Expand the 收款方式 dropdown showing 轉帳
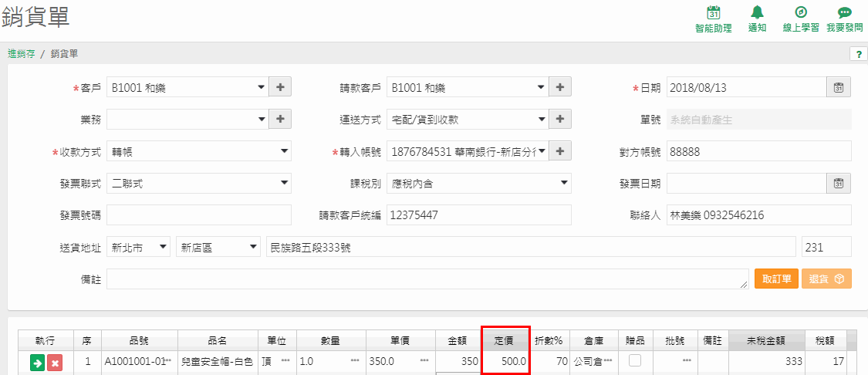Image resolution: width=868 pixels, height=375 pixels. coord(285,150)
